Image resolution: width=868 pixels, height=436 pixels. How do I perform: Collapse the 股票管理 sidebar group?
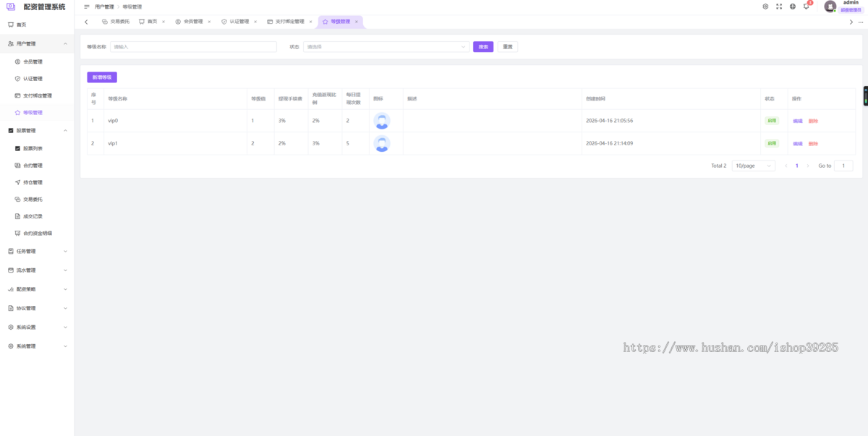(37, 131)
